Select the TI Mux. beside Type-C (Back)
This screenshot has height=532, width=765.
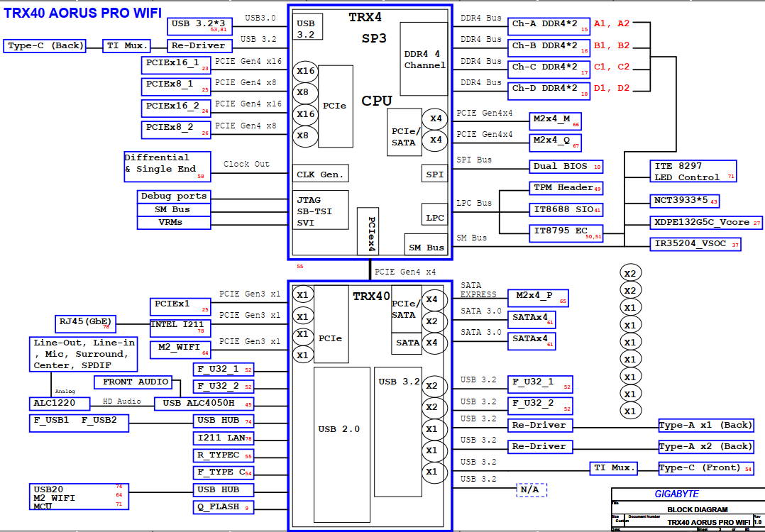click(x=126, y=46)
